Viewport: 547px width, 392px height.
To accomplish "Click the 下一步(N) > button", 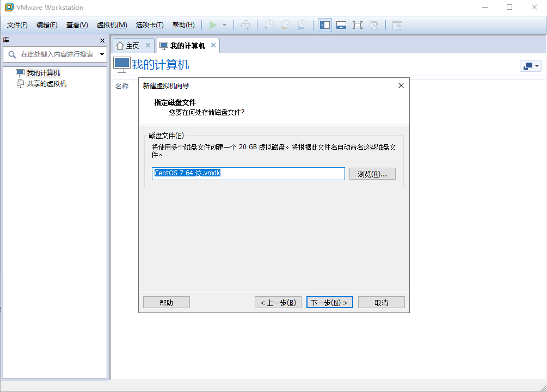I will (x=330, y=302).
